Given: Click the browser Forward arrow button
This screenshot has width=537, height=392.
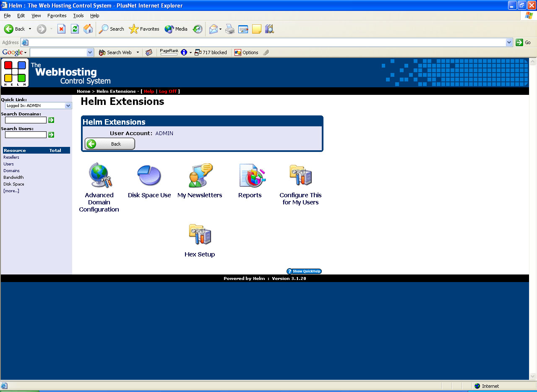Looking at the screenshot, I should coord(42,29).
